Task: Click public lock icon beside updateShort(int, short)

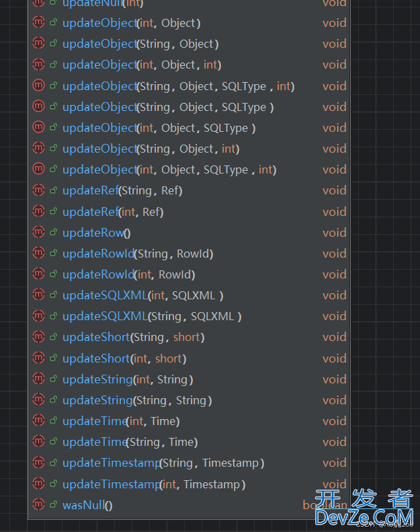Action: click(x=53, y=358)
